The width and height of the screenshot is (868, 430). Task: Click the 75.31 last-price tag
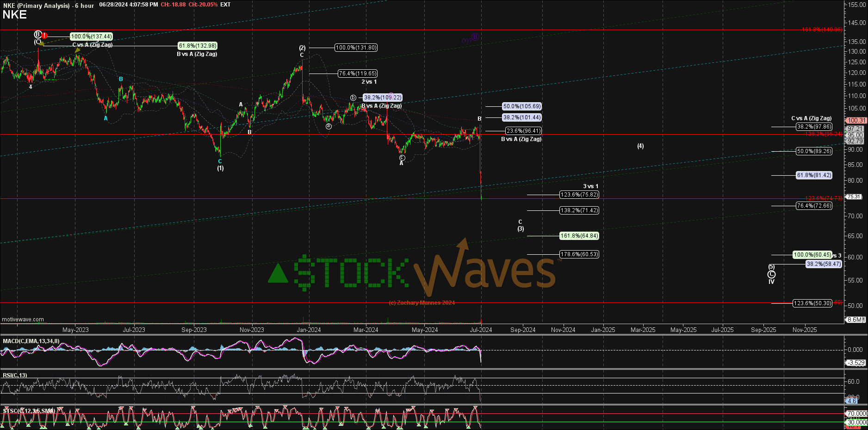(x=854, y=197)
